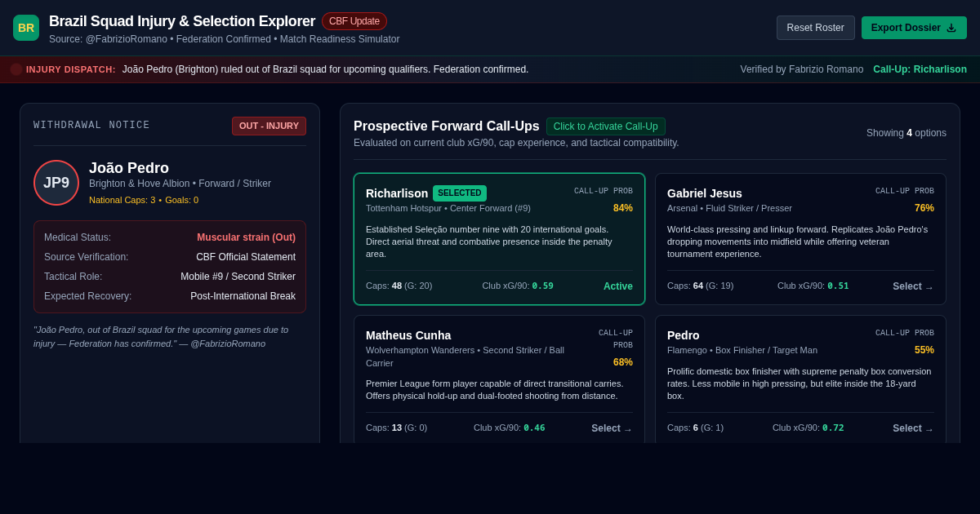Click the JP9 player avatar
This screenshot has width=980, height=514.
point(56,183)
